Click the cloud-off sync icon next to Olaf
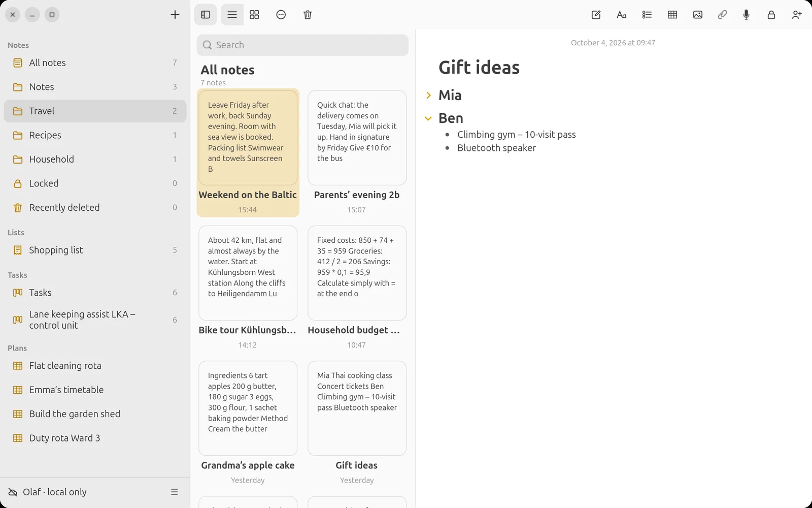Screen dimensions: 812x508 [13, 492]
